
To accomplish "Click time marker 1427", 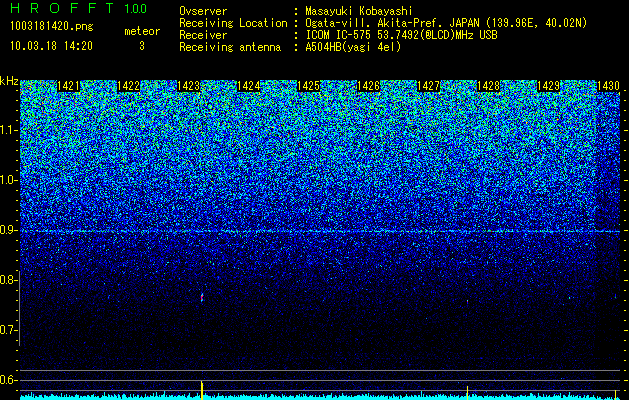I will coord(428,86).
